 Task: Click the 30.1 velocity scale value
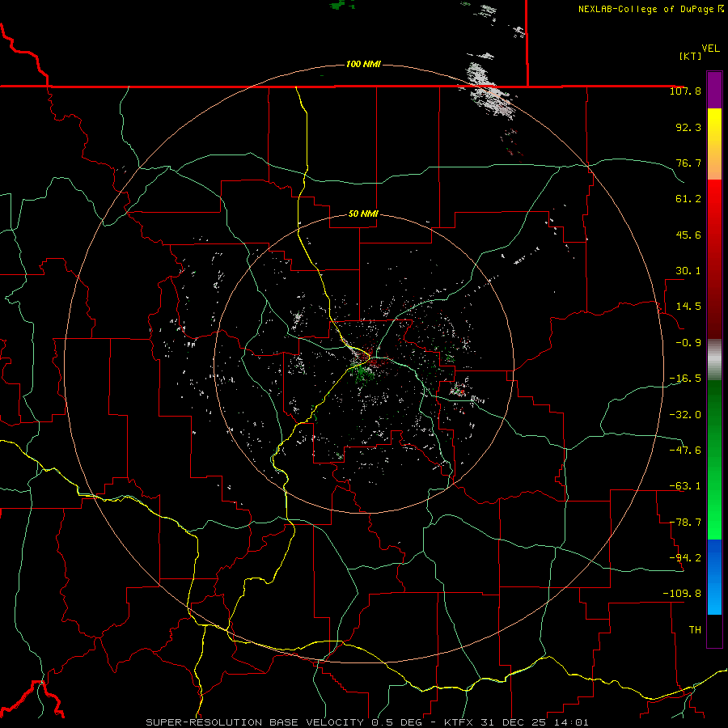(688, 271)
